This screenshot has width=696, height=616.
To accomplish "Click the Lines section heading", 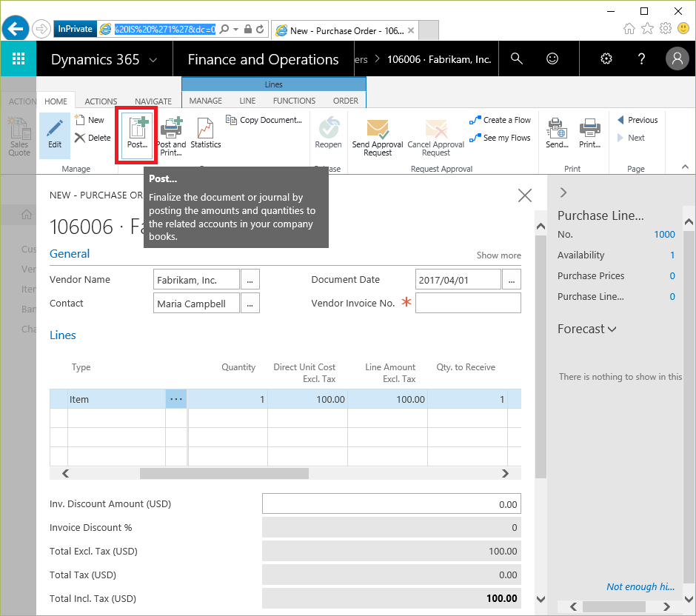I will point(63,335).
